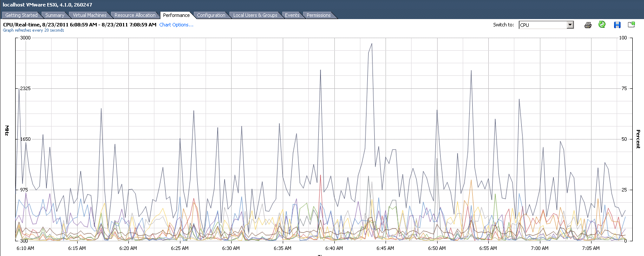Click the orange line peak near 6:53 AM
The width and height of the screenshot is (644, 256).
[471, 181]
